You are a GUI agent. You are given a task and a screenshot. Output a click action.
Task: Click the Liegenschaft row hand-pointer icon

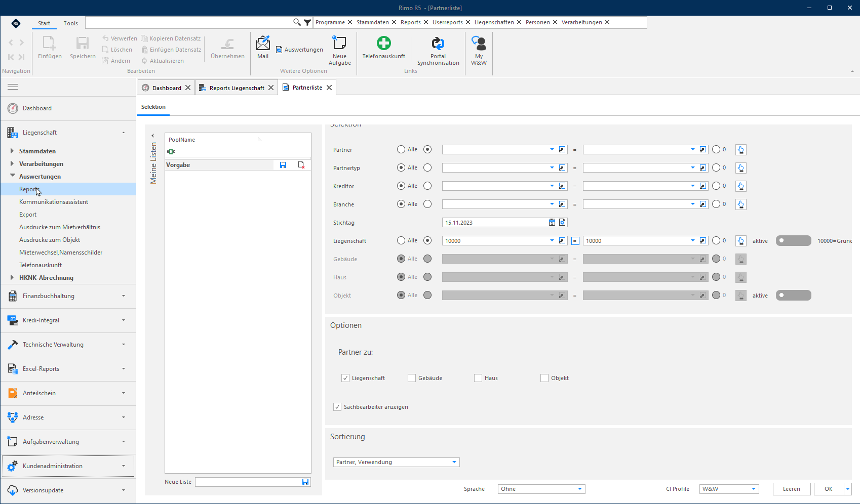(x=741, y=241)
